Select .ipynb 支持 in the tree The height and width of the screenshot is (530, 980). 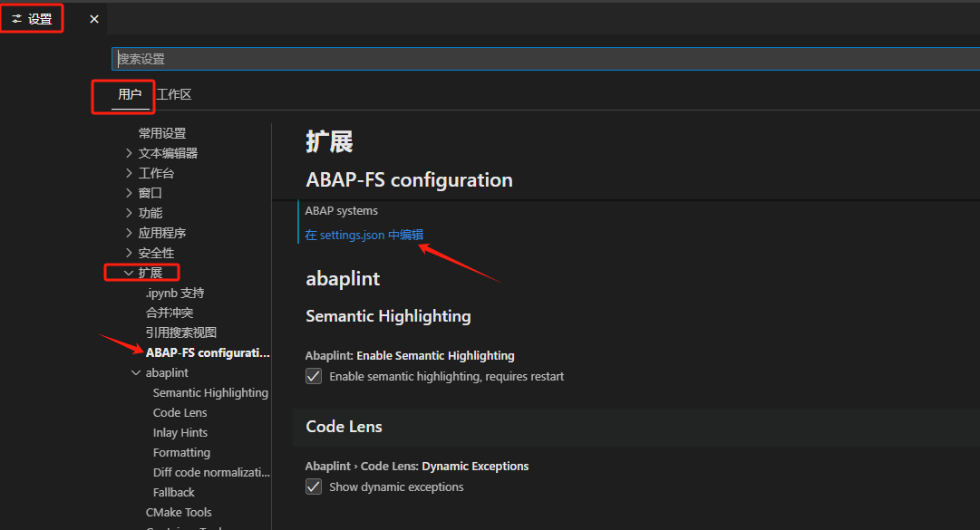coord(175,293)
